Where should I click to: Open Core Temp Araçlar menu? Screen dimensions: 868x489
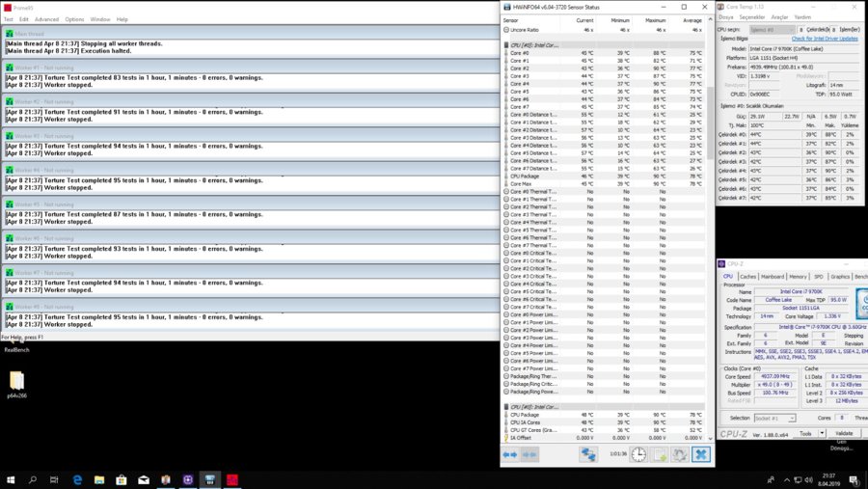[779, 17]
